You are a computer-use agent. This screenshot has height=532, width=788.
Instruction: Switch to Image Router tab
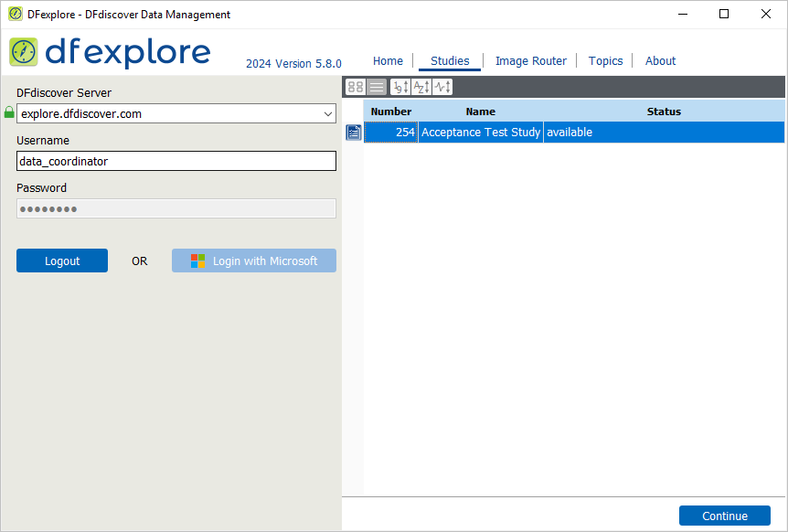(531, 60)
